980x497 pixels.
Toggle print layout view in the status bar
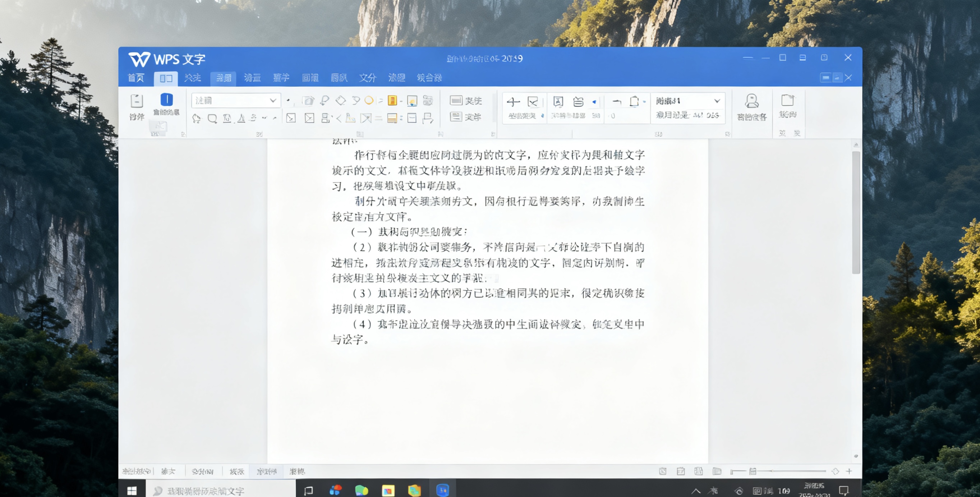pyautogui.click(x=663, y=471)
